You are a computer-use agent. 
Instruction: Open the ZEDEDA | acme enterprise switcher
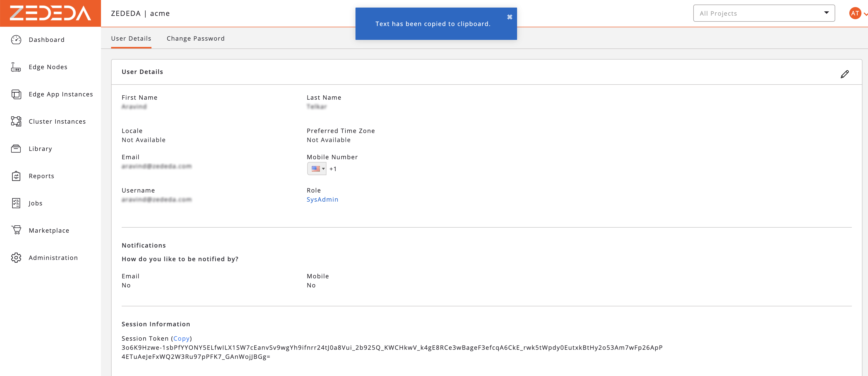point(140,13)
